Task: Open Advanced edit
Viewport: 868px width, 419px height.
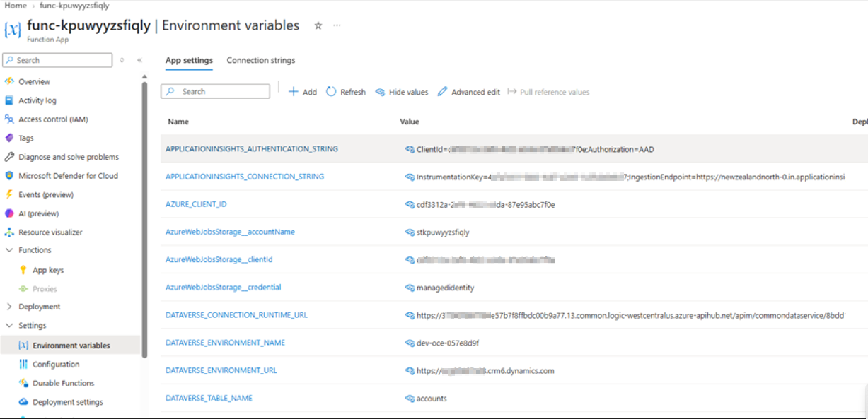Action: pos(468,92)
